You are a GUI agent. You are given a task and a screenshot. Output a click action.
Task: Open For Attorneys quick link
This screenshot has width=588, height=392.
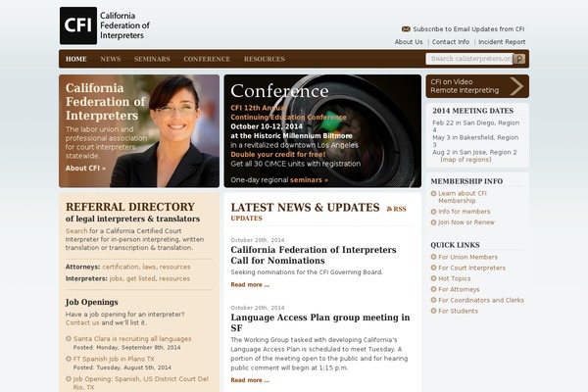[x=459, y=290]
